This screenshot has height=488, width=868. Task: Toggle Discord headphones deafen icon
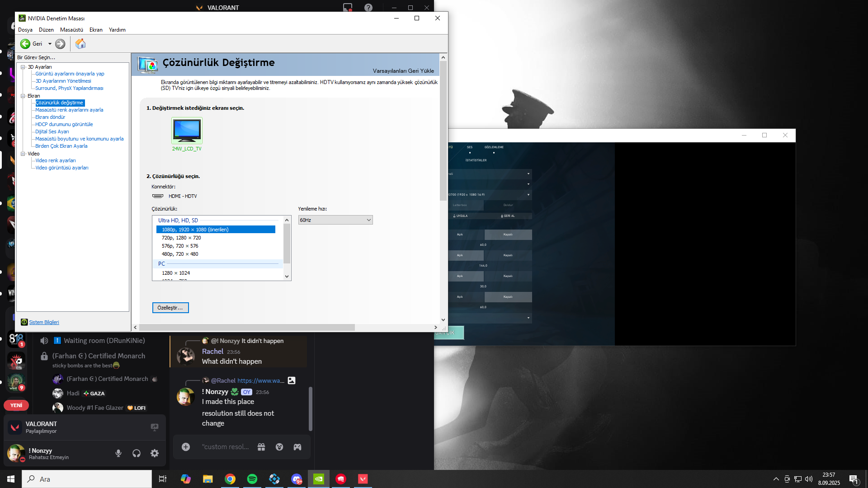click(x=137, y=453)
